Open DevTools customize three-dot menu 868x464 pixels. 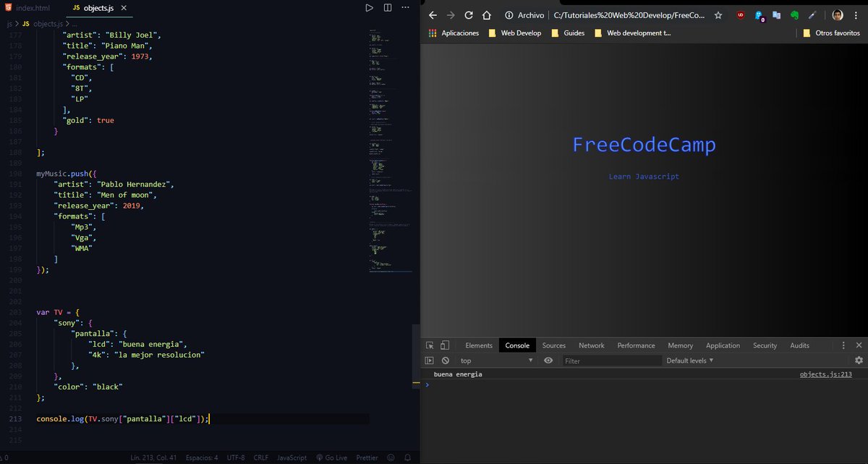[x=843, y=345]
